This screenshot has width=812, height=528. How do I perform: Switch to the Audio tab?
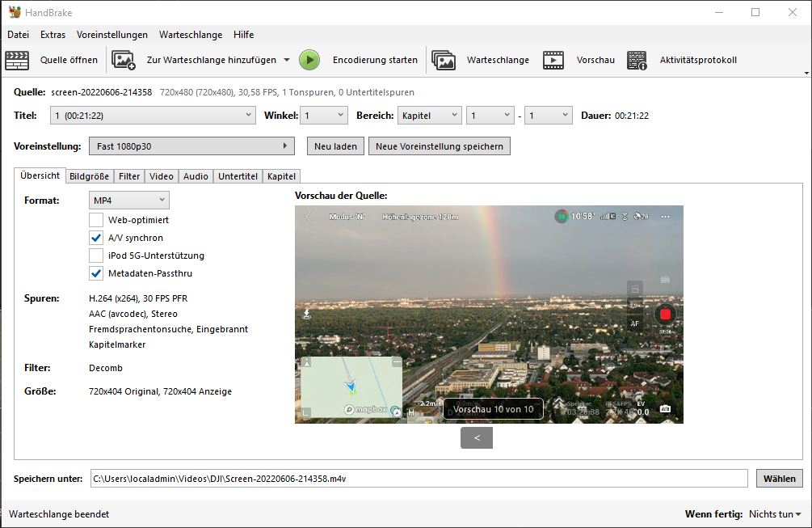pyautogui.click(x=196, y=176)
